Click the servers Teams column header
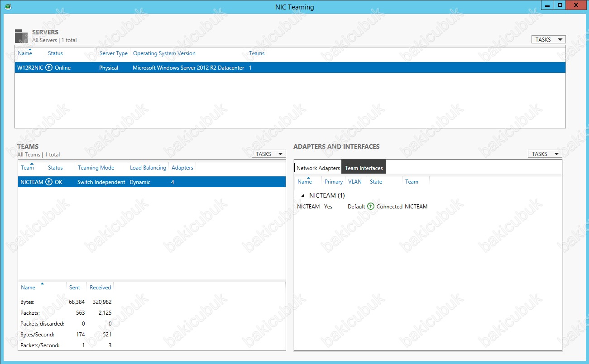 point(257,53)
